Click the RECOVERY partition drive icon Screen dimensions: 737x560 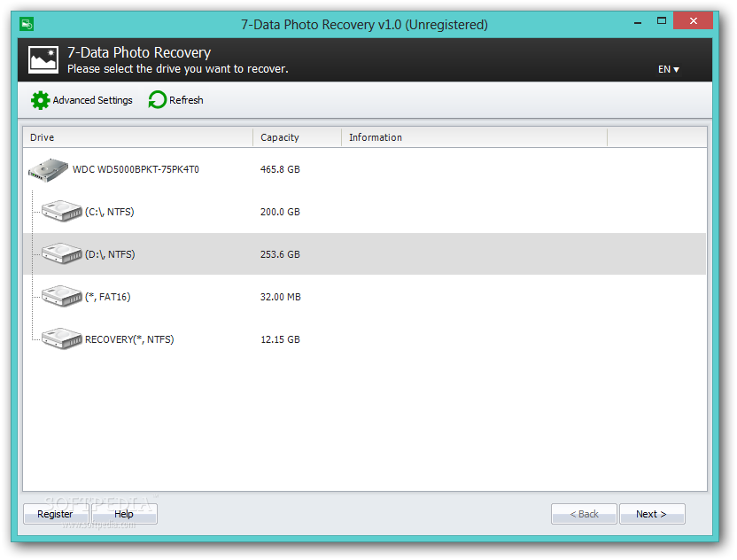pos(62,338)
